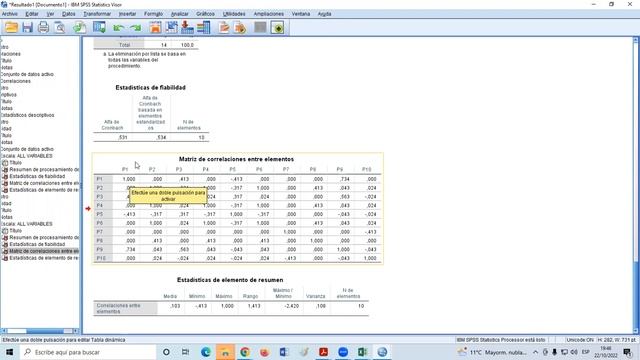Open the Editar menu

tap(32, 14)
